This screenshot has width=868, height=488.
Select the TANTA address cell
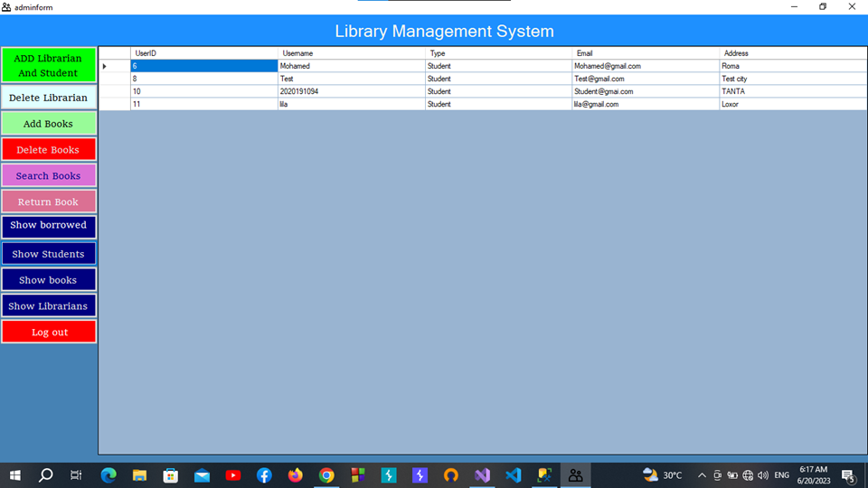793,91
